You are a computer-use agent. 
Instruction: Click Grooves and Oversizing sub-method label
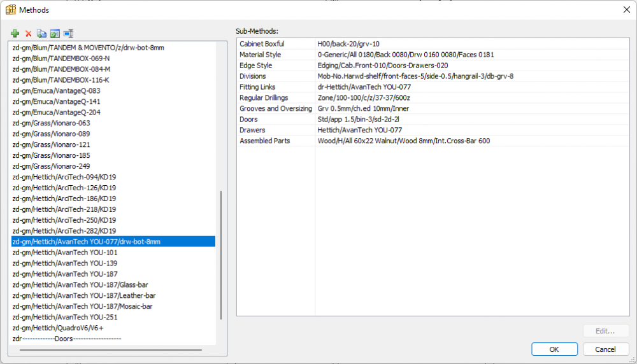[x=276, y=108]
